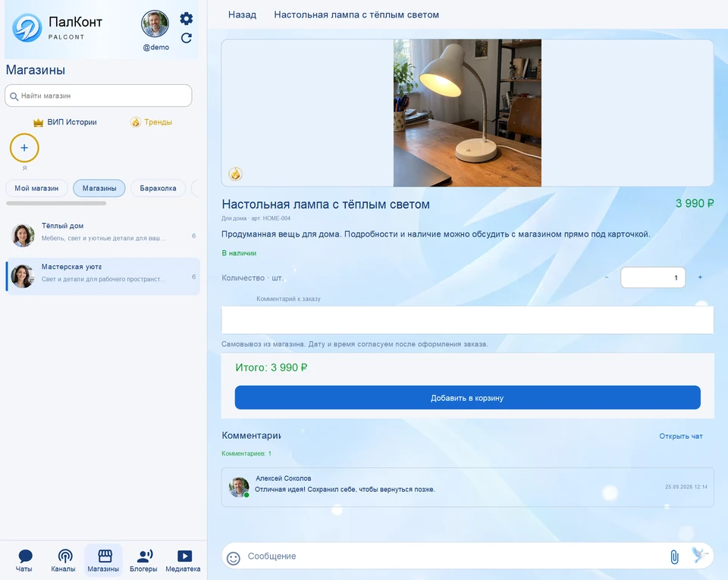The height and width of the screenshot is (580, 728).
Task: Go to the Блогеры section icon
Action: coord(145,556)
